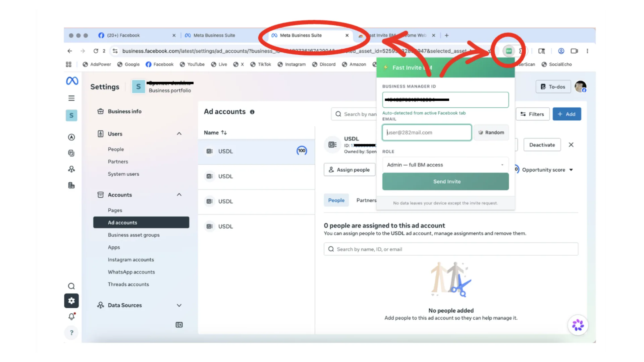The image size is (644, 362).
Task: Focus the Email field in Fast Invite
Action: pos(427,132)
